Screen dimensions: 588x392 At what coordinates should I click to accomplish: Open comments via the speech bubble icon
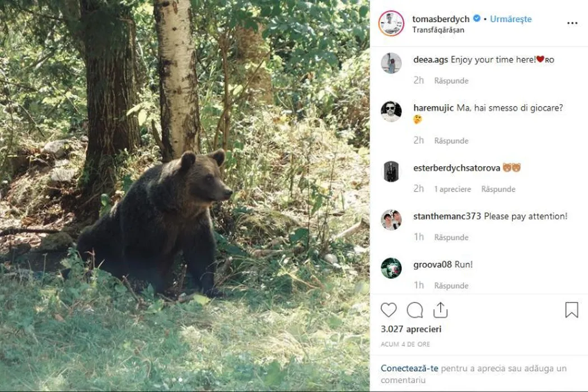coord(415,310)
